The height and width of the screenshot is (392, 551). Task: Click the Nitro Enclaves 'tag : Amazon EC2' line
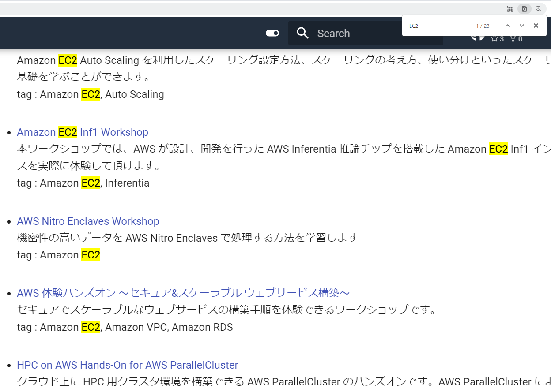coord(59,255)
